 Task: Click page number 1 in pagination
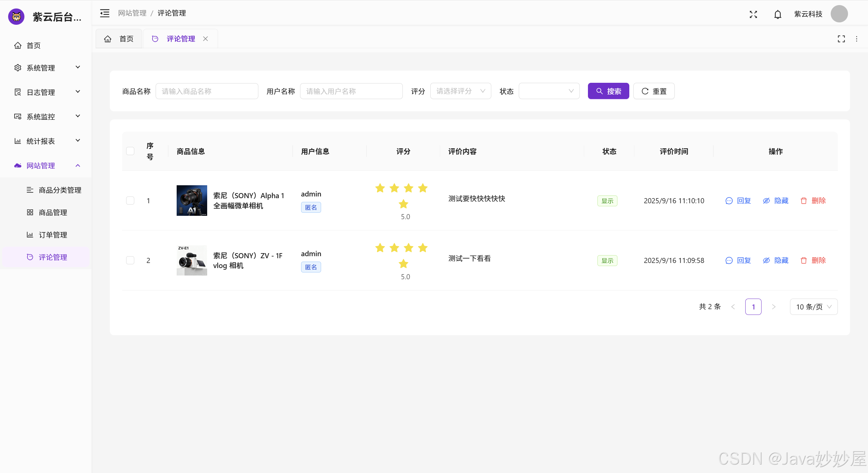click(753, 307)
